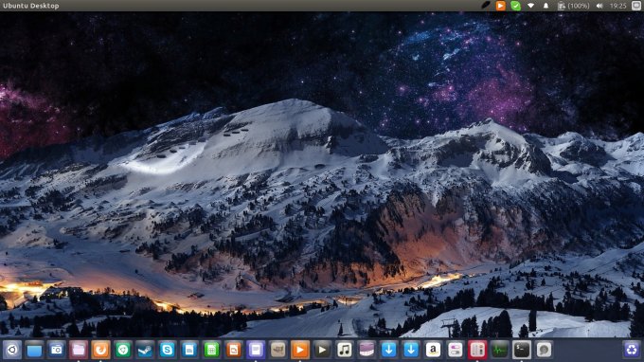This screenshot has height=362, width=644.
Task: Open the pink Files folder in dock
Action: pos(79,350)
